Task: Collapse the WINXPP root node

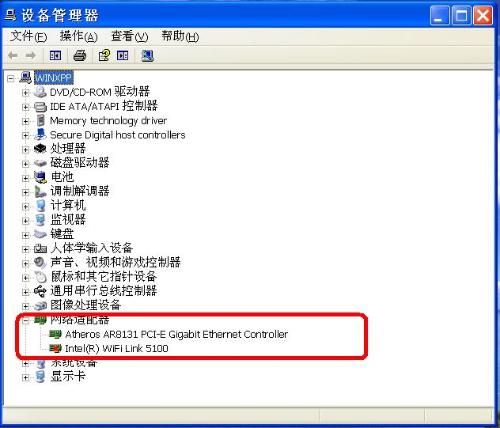Action: [x=11, y=78]
